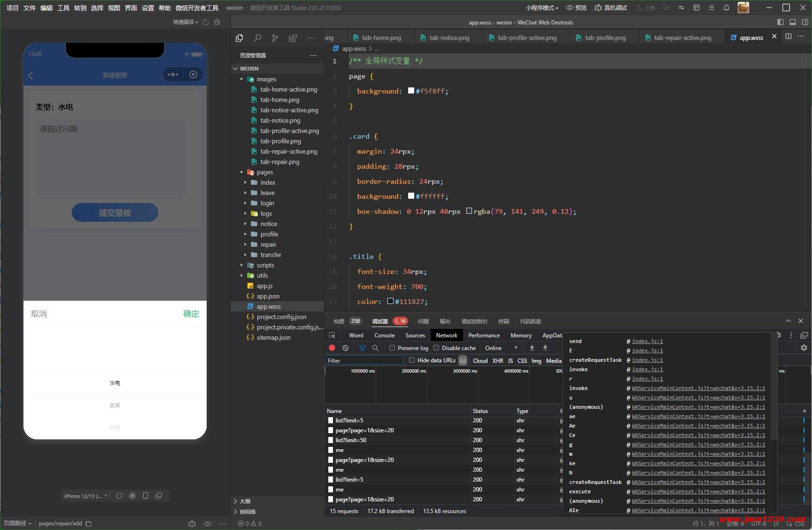Open the source control icon
Image resolution: width=812 pixels, height=530 pixels.
coord(275,38)
